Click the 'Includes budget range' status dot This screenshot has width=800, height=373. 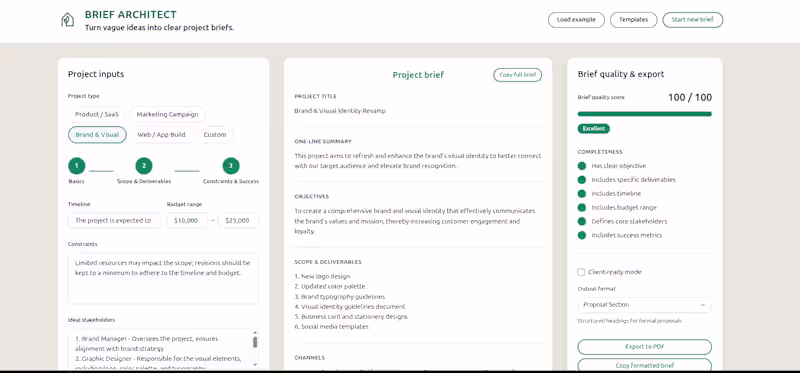tap(582, 208)
